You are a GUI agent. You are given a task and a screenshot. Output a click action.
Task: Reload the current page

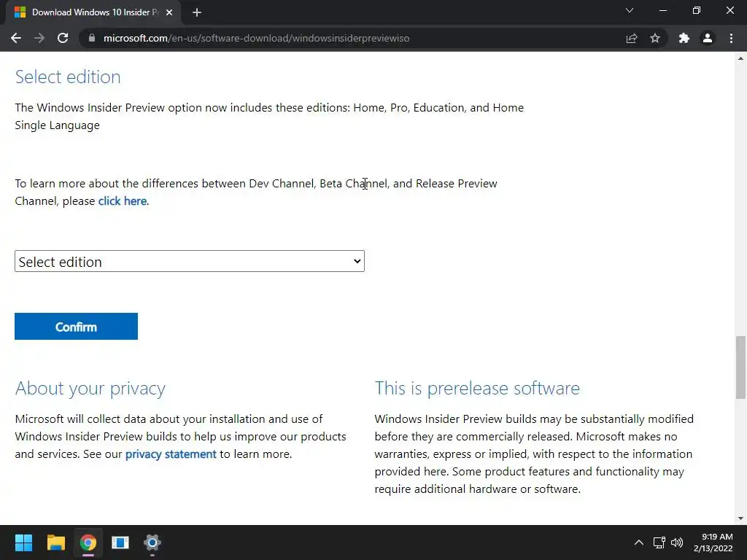coord(63,38)
